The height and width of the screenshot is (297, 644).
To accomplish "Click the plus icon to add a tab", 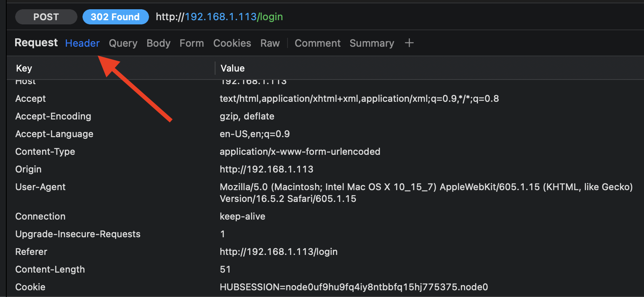I will 409,42.
